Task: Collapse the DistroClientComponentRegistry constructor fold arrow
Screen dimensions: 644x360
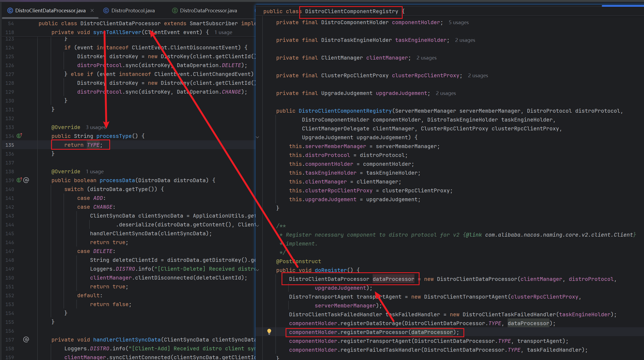Action: coord(257,137)
